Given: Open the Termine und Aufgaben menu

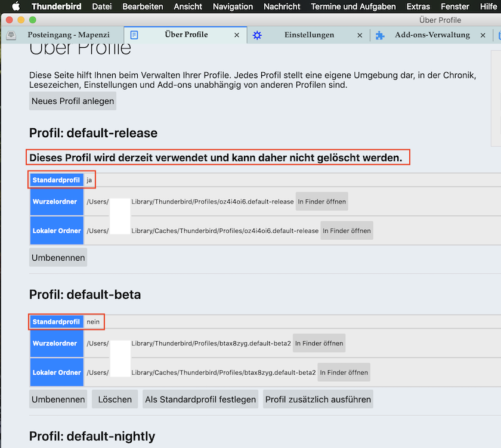Looking at the screenshot, I should coord(353,7).
